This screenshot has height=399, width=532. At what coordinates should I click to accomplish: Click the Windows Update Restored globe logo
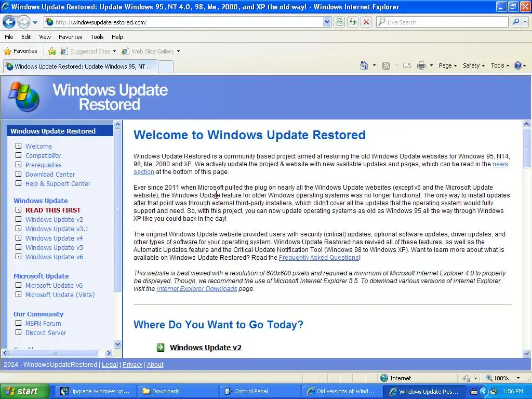click(x=24, y=97)
